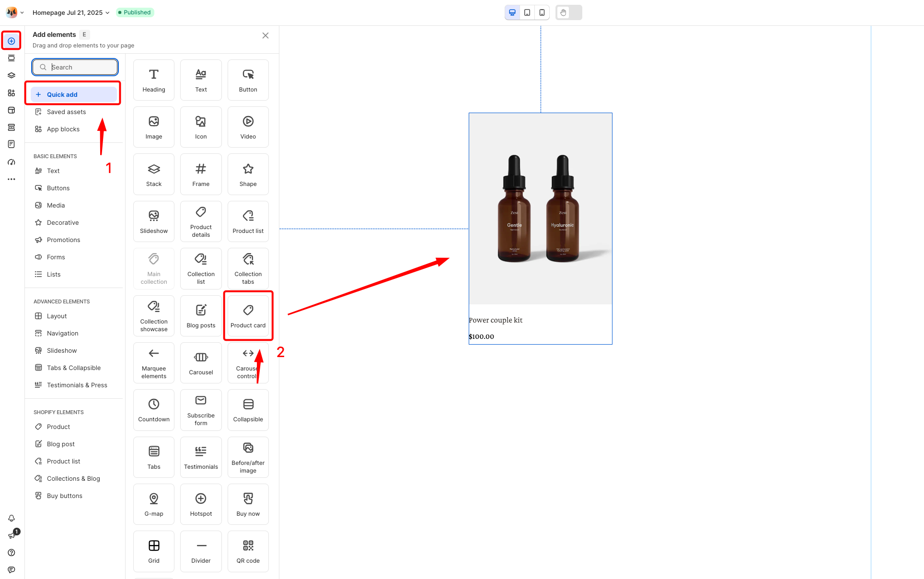Switch to desktop preview mode
Viewport: 924px width, 579px height.
512,12
